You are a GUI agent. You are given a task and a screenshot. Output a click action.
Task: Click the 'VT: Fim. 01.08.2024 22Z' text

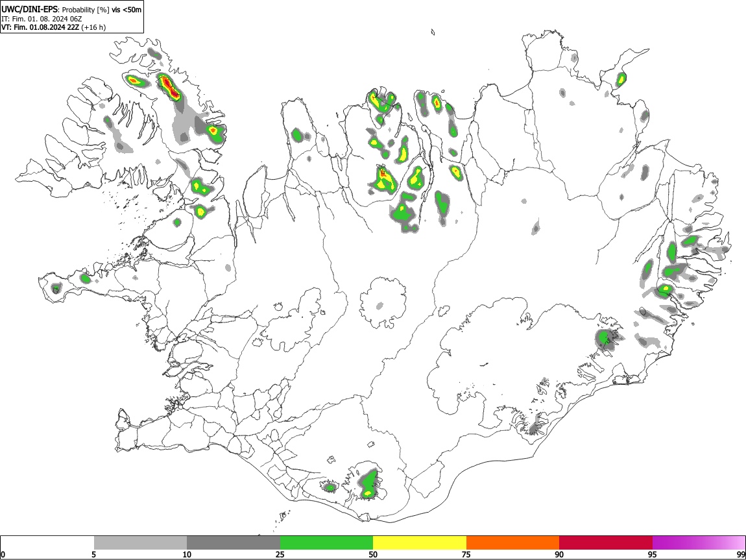(x=40, y=27)
